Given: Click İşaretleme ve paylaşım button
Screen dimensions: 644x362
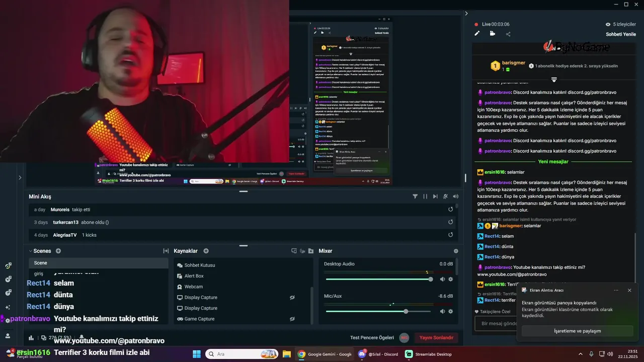Looking at the screenshot, I should tap(577, 331).
